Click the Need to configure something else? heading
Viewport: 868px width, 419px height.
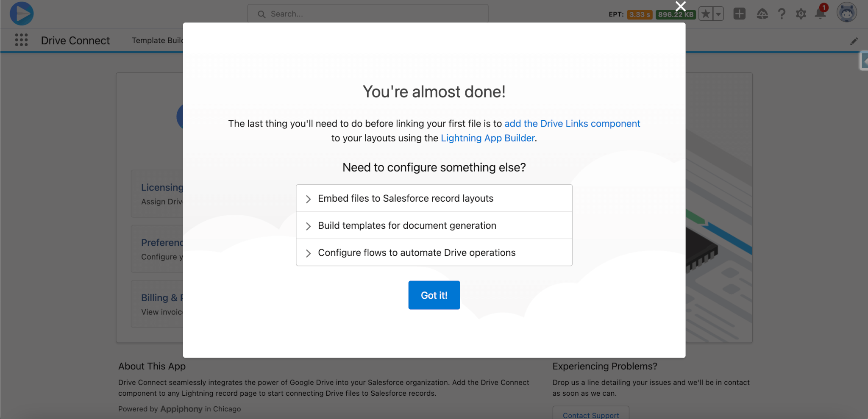[x=434, y=167]
